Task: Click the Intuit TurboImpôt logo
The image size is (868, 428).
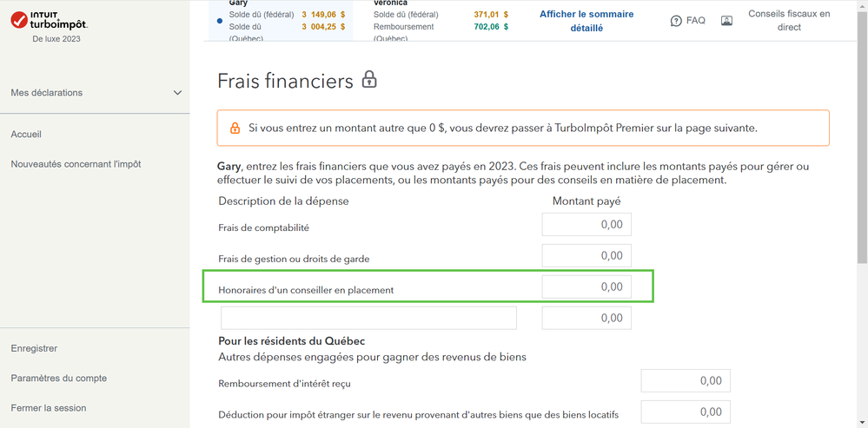Action: point(50,21)
